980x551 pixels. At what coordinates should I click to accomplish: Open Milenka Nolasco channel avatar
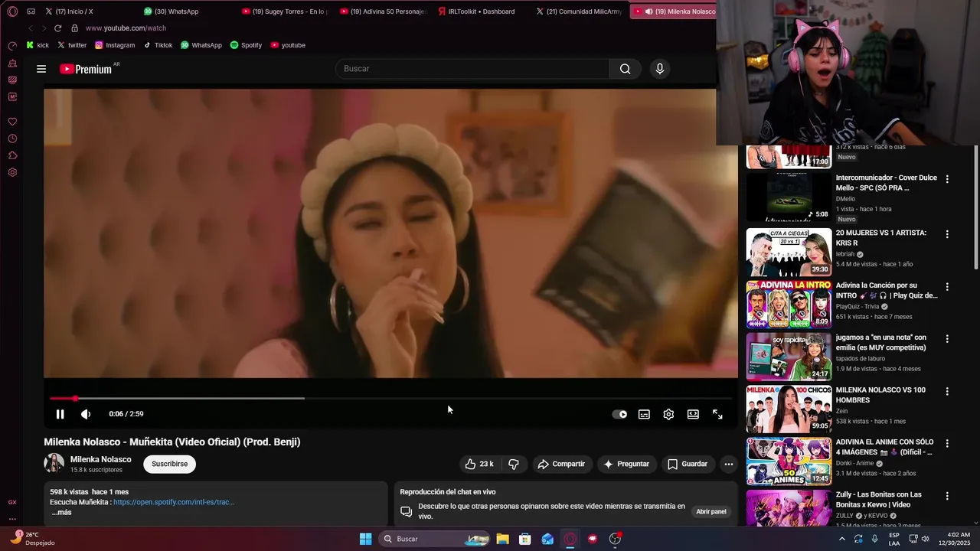(54, 463)
